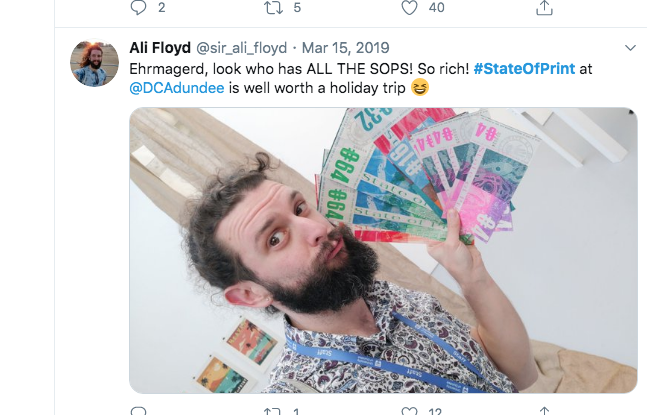Like the tweet with 40 likes

pyautogui.click(x=408, y=8)
